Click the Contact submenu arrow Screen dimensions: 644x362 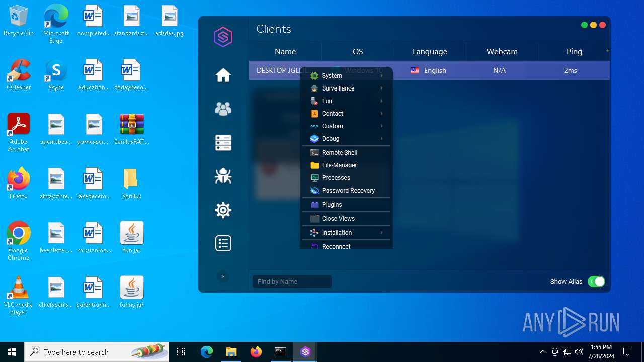[382, 114]
